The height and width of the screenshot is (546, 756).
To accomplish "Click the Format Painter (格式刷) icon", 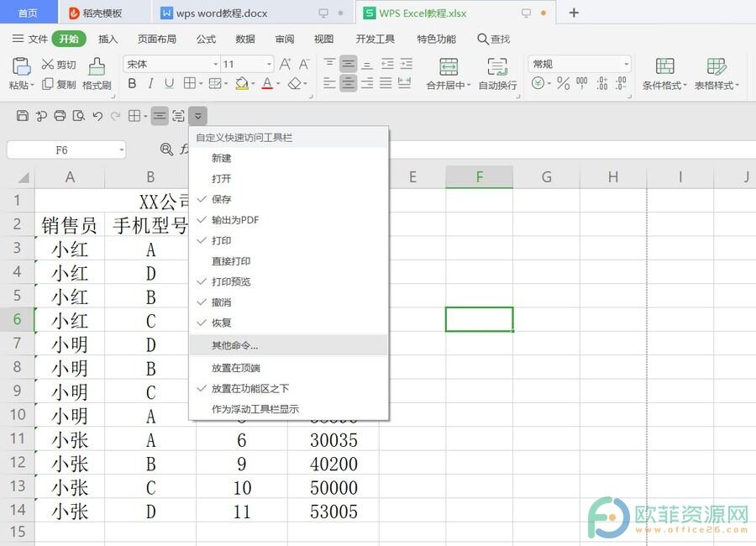I will [x=97, y=67].
